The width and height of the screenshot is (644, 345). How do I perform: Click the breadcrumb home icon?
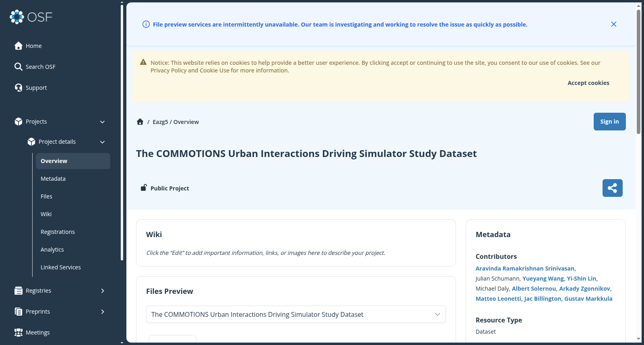coord(140,122)
